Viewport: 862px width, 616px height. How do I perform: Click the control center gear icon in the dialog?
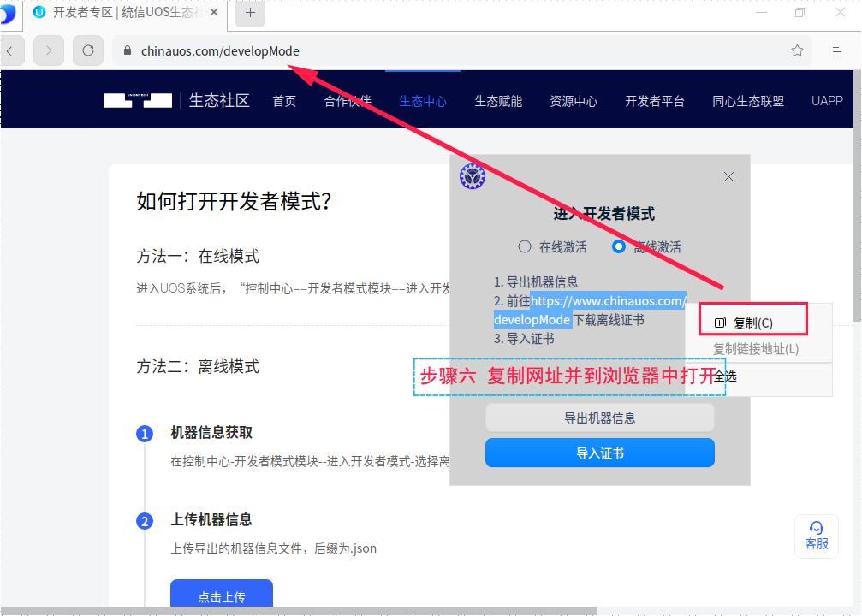tap(473, 176)
